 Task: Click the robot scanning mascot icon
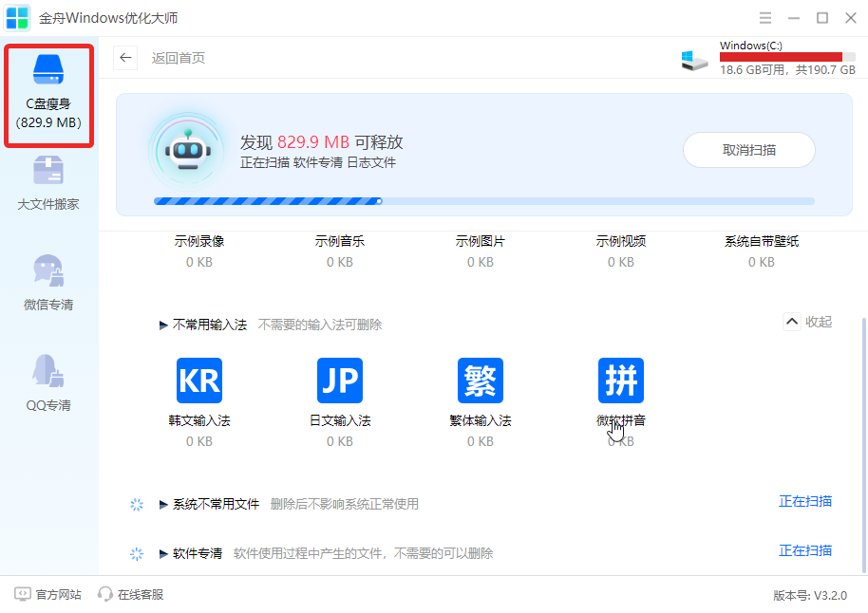pos(188,151)
